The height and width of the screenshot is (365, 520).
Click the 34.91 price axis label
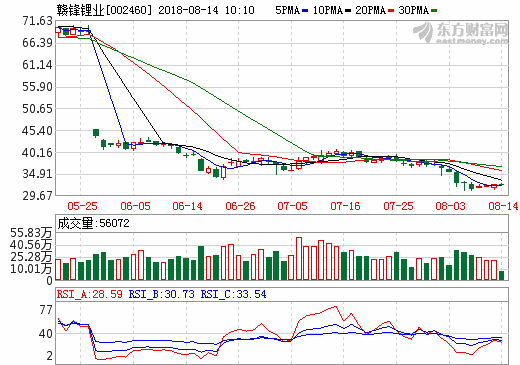pos(37,174)
